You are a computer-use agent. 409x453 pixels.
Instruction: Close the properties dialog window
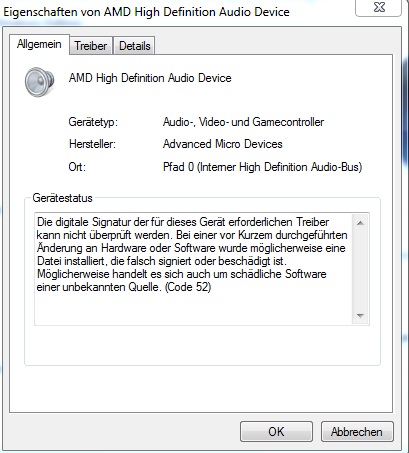pyautogui.click(x=379, y=7)
